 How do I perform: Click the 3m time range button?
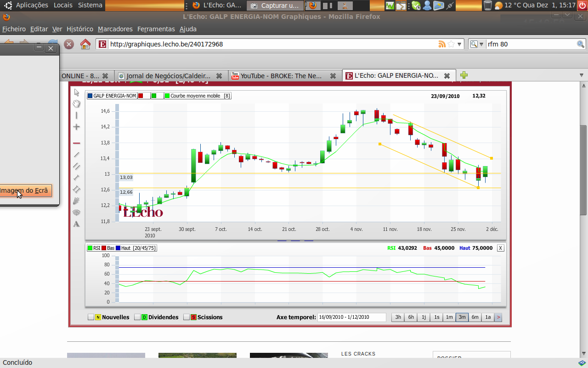pos(462,317)
